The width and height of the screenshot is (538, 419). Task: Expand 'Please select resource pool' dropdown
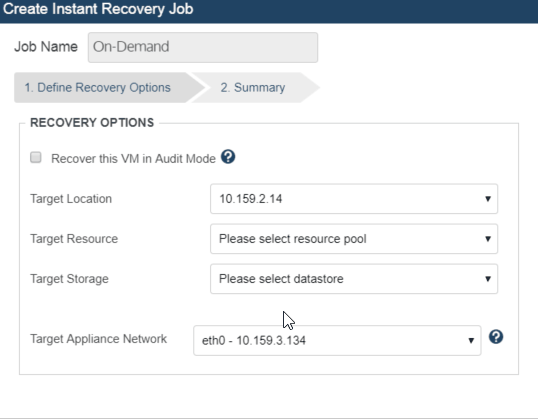pos(354,239)
